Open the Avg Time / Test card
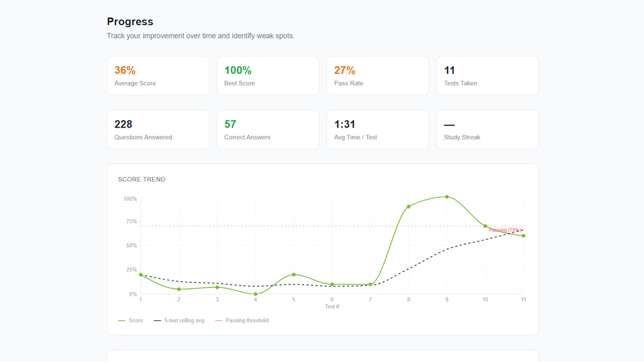Screen dimensions: 644x362 (x=377, y=130)
